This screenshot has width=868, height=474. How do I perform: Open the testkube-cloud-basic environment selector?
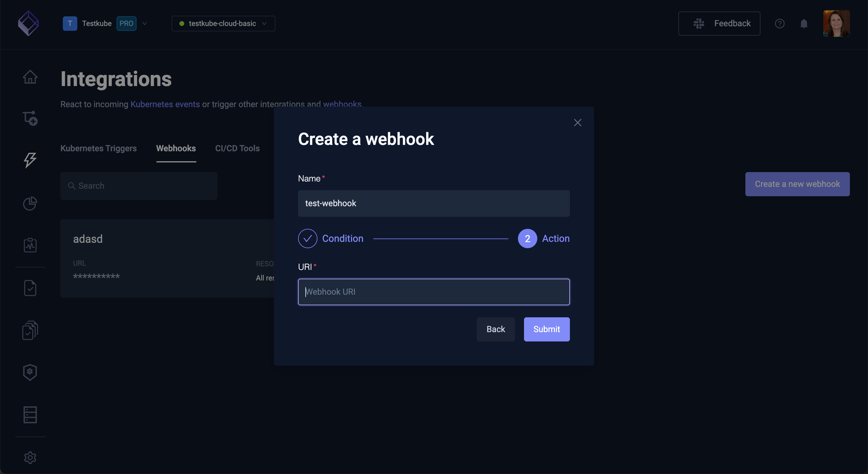pos(223,23)
